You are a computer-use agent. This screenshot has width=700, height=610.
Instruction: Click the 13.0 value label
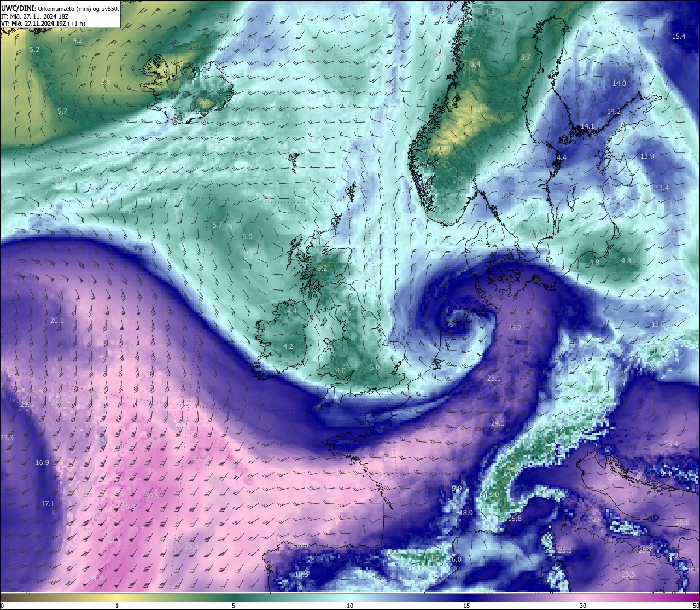(x=658, y=324)
